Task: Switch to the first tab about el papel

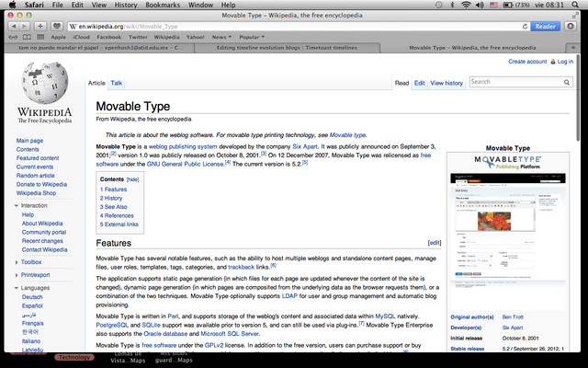Action: [100, 48]
